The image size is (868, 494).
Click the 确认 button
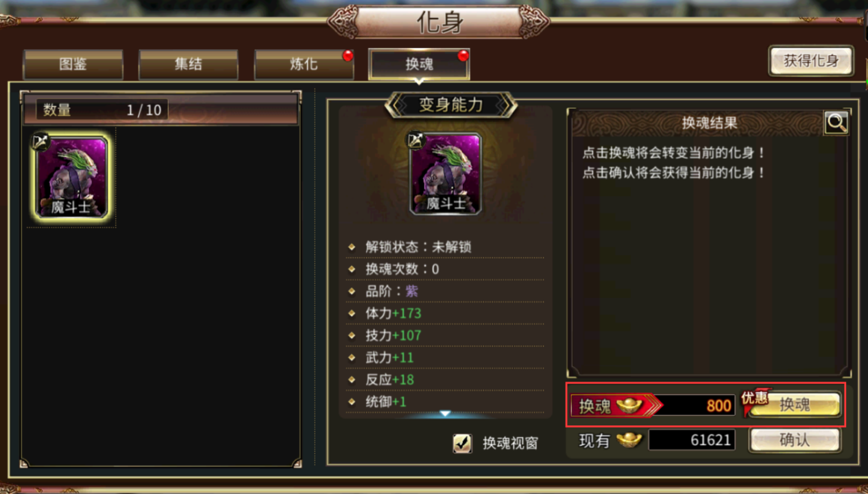coord(795,440)
